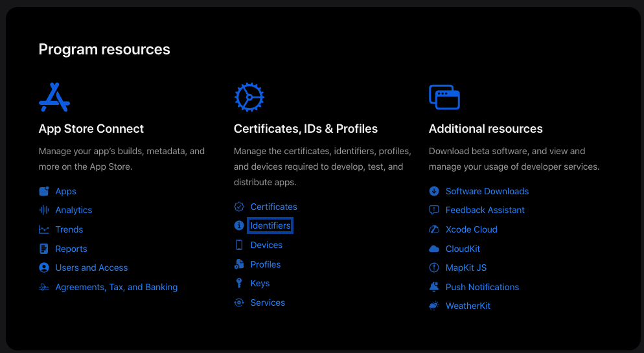Open the Certificates link
The image size is (644, 353).
pyautogui.click(x=274, y=207)
